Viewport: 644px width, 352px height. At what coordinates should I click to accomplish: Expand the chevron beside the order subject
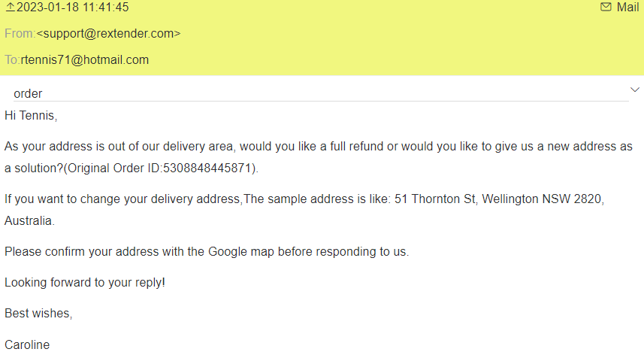click(633, 90)
